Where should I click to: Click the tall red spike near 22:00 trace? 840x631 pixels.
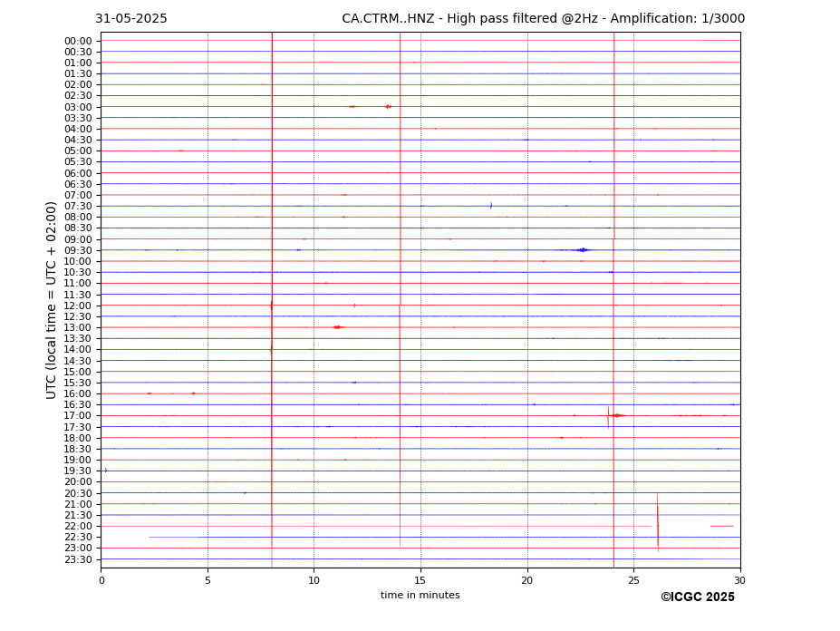click(658, 523)
